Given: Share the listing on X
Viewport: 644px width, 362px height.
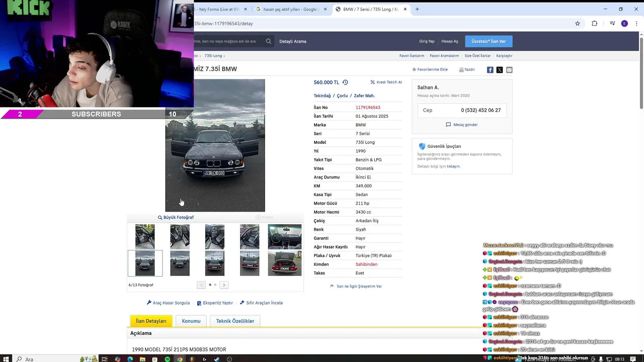Looking at the screenshot, I should (500, 70).
